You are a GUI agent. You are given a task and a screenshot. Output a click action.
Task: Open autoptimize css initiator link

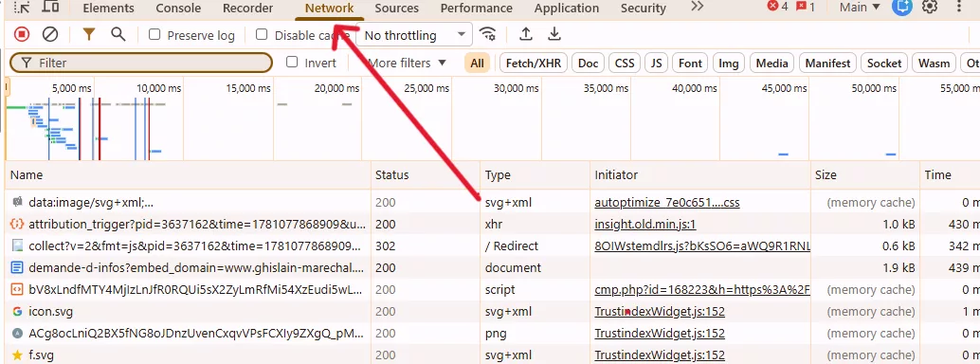[x=667, y=203]
